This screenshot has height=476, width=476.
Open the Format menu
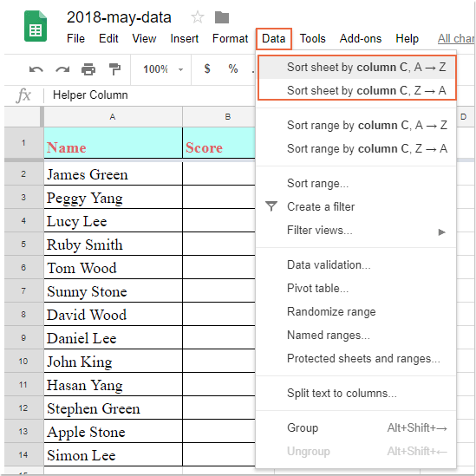pyautogui.click(x=230, y=38)
